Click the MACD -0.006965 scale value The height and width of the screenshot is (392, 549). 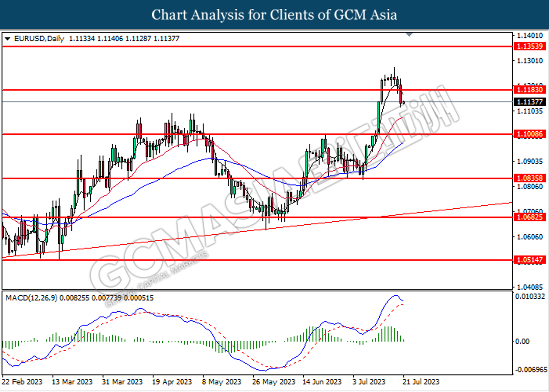(531, 370)
